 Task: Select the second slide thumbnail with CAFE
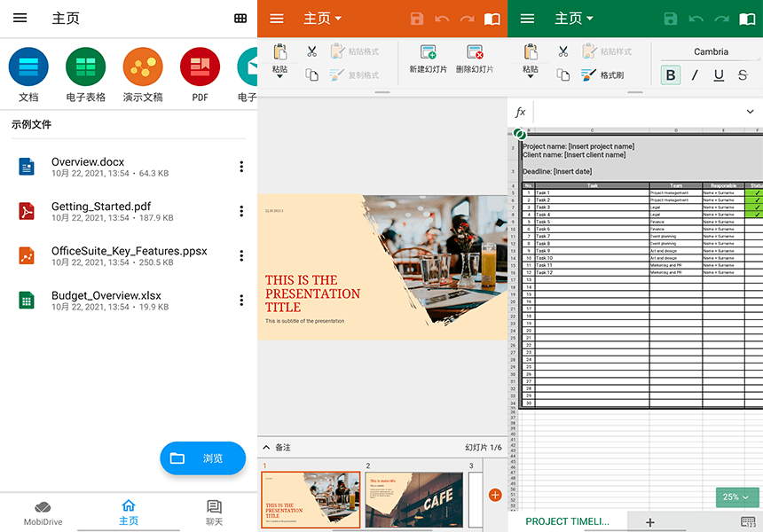[413, 499]
